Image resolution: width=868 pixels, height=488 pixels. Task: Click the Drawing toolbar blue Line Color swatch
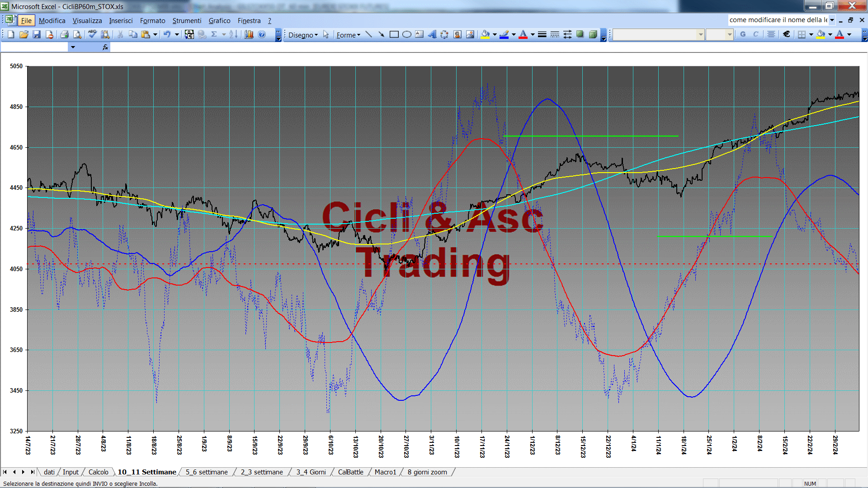pyautogui.click(x=504, y=34)
